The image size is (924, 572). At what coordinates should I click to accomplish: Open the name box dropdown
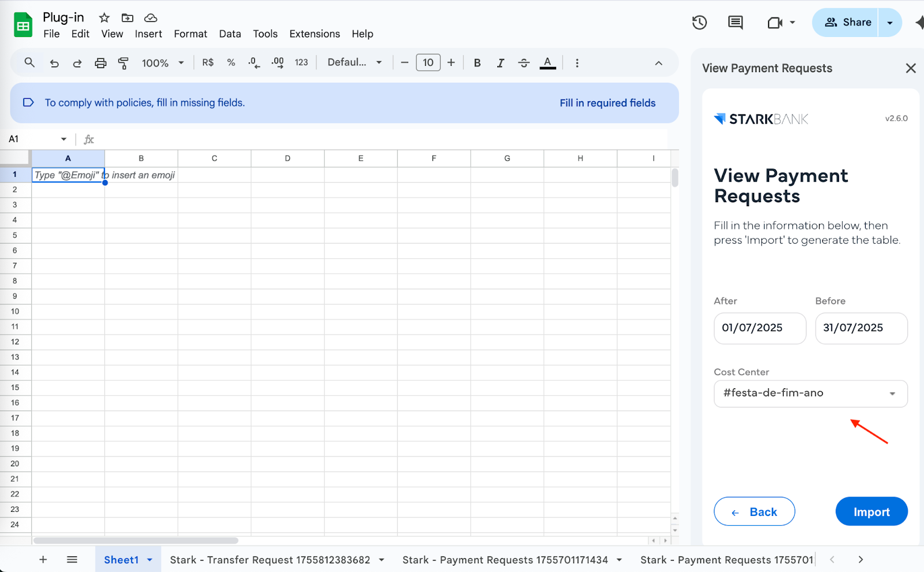tap(64, 139)
